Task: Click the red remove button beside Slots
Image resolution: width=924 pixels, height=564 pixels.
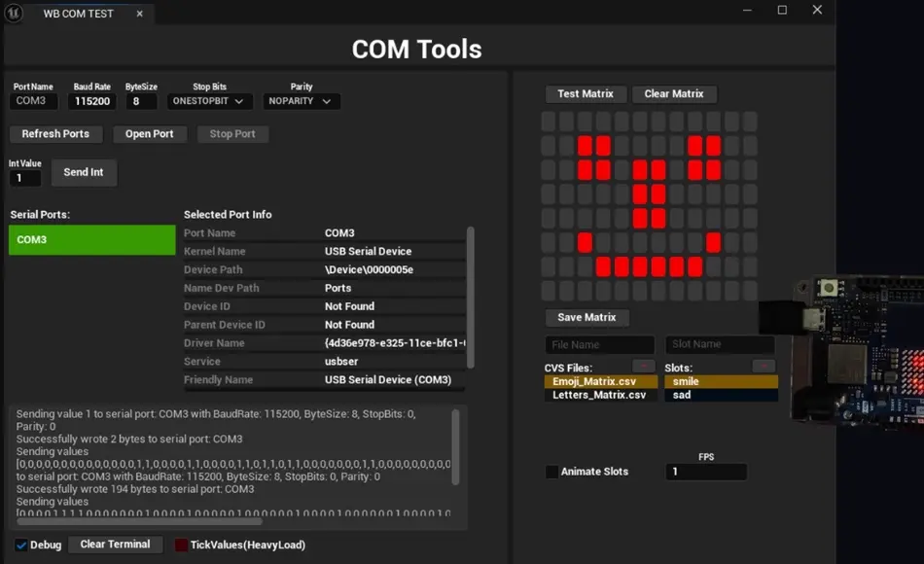Action: (764, 366)
